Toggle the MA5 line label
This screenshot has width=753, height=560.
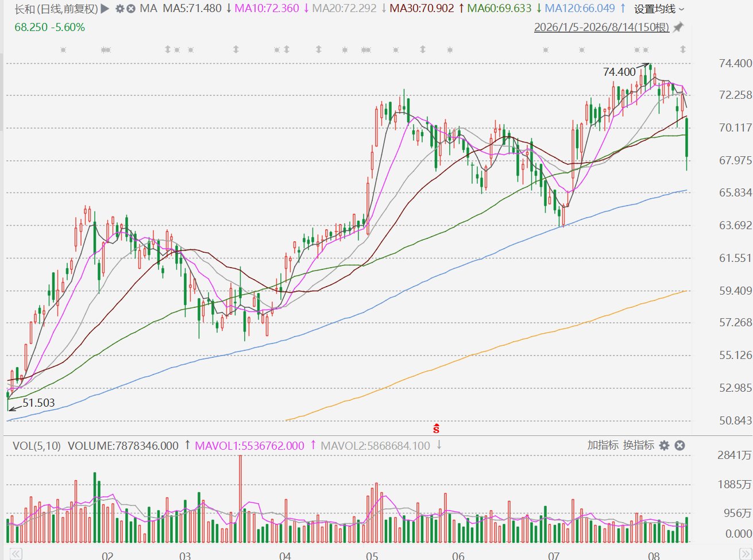click(192, 9)
